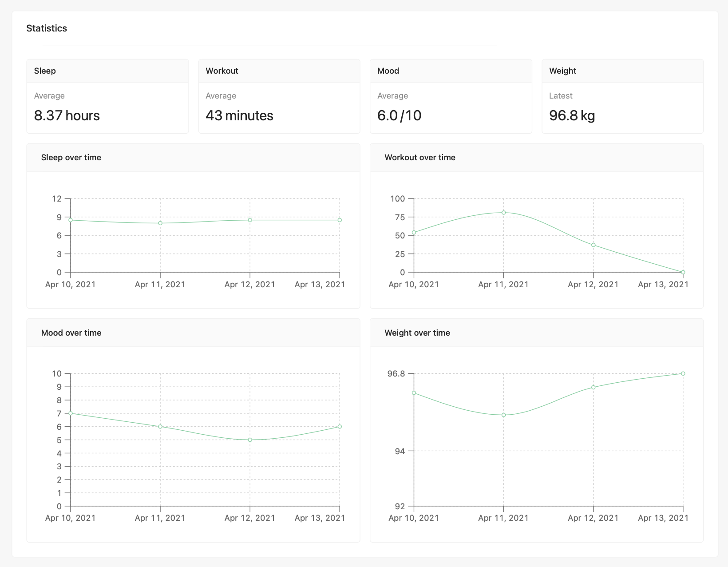This screenshot has height=567, width=728.
Task: Click the "10" y-axis label in Mood chart
Action: coord(57,373)
